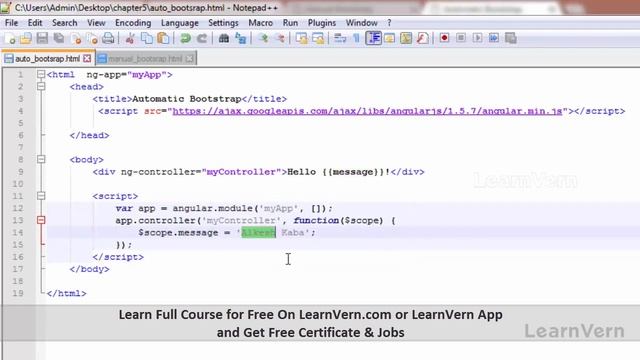640x360 pixels.
Task: Open Find with the binoculars icon
Action: (x=224, y=38)
